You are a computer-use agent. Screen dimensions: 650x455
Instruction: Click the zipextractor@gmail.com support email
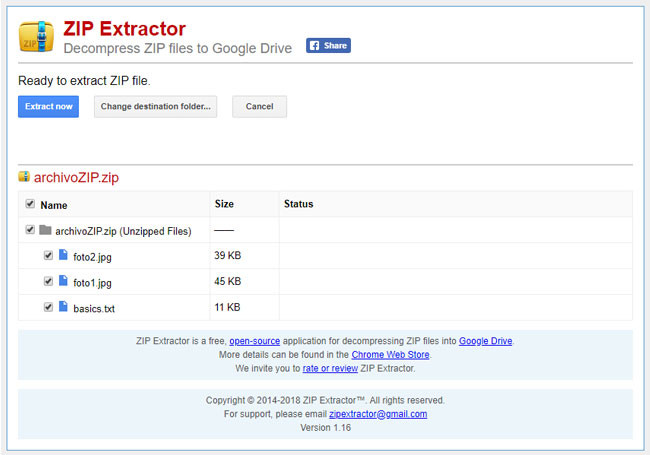pos(378,414)
